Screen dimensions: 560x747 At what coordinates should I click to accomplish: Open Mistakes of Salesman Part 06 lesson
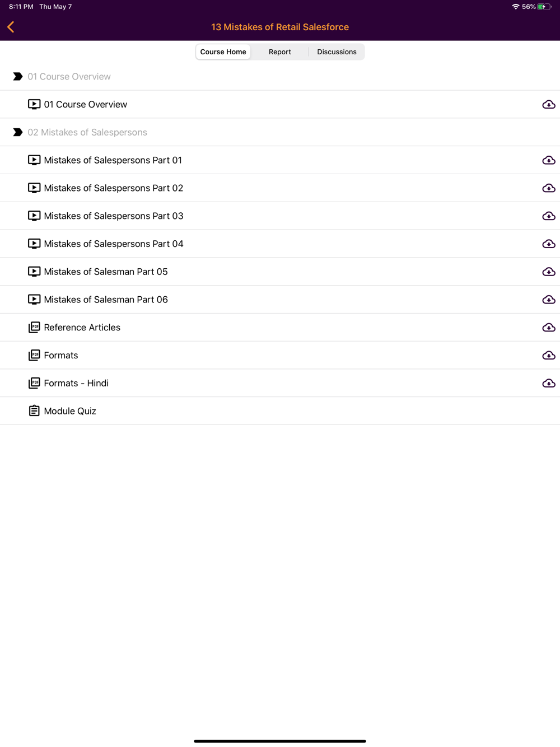pyautogui.click(x=106, y=300)
